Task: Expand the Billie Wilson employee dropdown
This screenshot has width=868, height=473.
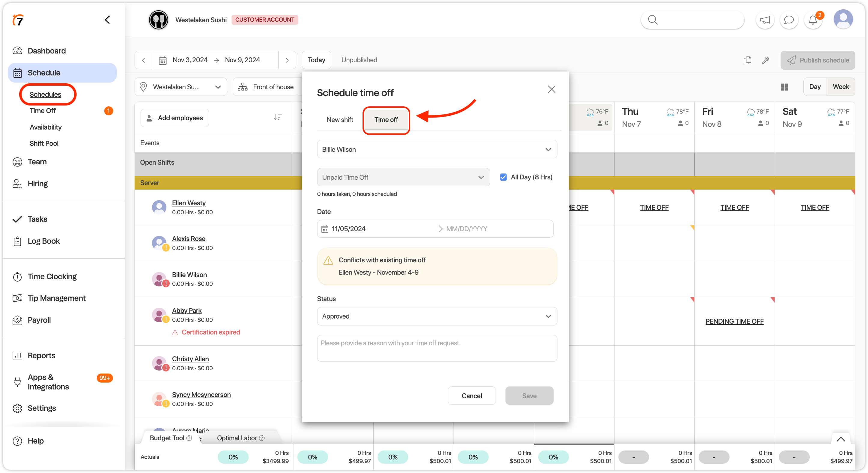Action: coord(437,149)
